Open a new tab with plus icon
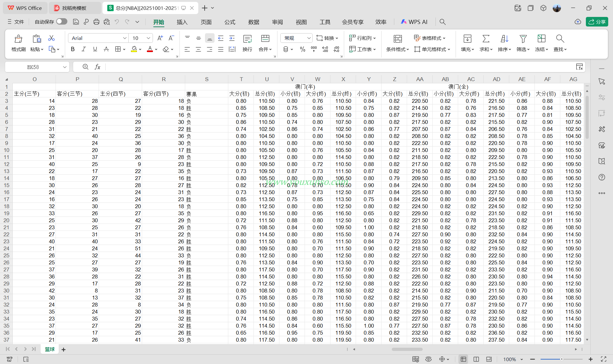The width and height of the screenshot is (613, 364). [x=205, y=8]
